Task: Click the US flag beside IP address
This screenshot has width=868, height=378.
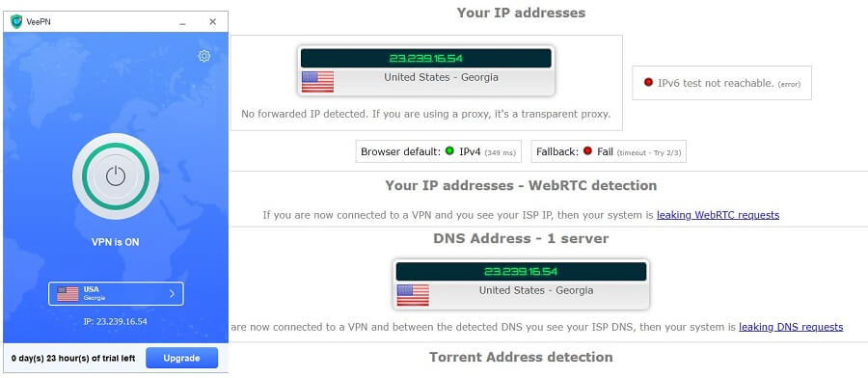Action: 317,81
